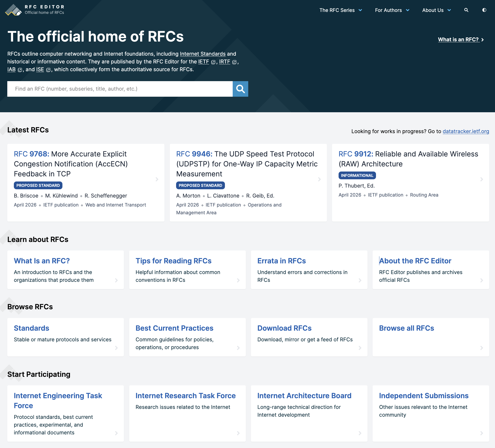Screen dimensions: 495x448
Task: Click arrow on Internet Architecture Board card
Action: tap(360, 433)
